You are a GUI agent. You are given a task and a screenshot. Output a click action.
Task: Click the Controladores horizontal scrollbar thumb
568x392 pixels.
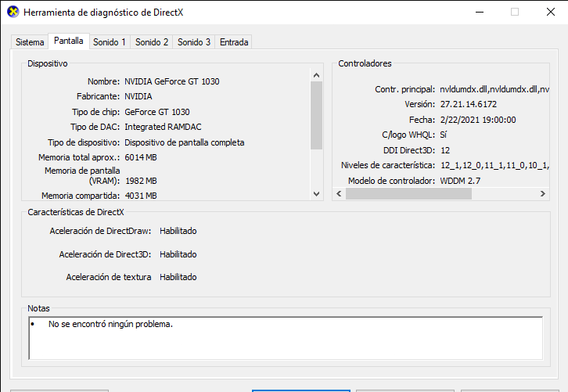(408, 193)
